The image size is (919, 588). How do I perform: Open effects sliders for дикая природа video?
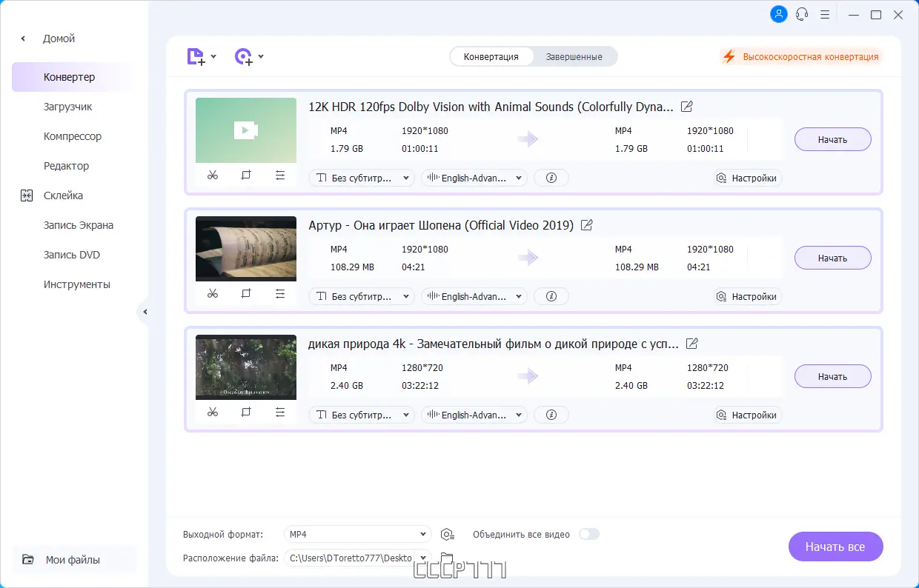pos(279,412)
